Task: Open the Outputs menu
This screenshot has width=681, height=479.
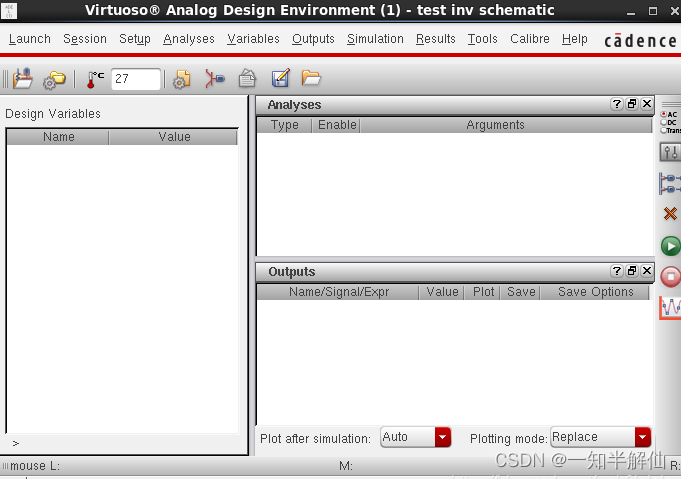Action: coord(313,39)
